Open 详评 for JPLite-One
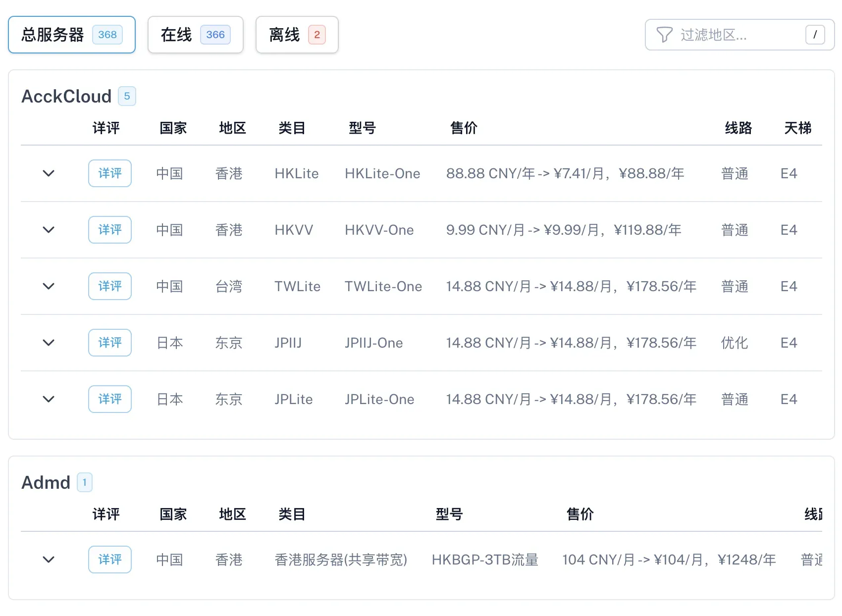Image resolution: width=842 pixels, height=616 pixels. [110, 399]
